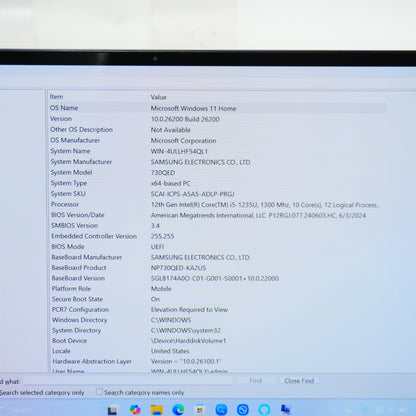Open Task View from the taskbar
Screen dimensions: 416x416
112,410
